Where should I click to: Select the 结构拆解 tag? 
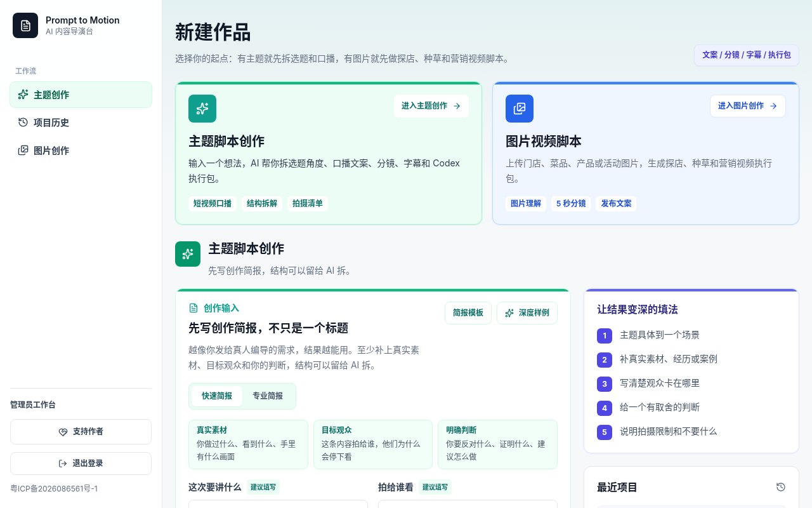point(262,203)
